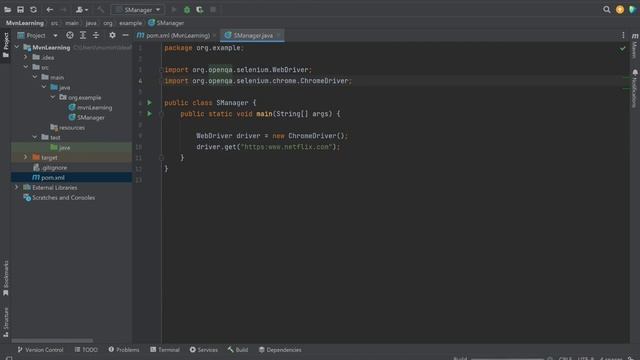Click the Run play button in the toolbar
The width and height of the screenshot is (640, 360).
(174, 9)
